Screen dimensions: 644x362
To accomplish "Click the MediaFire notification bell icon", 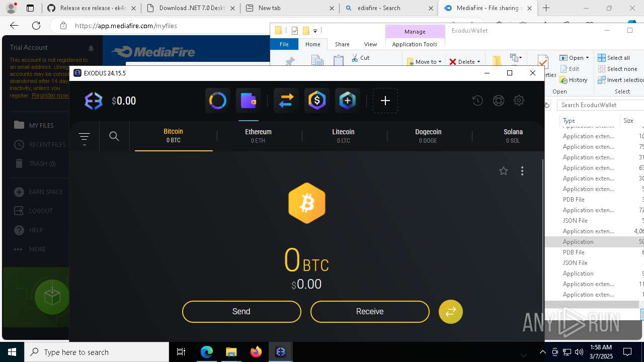I will point(91,48).
